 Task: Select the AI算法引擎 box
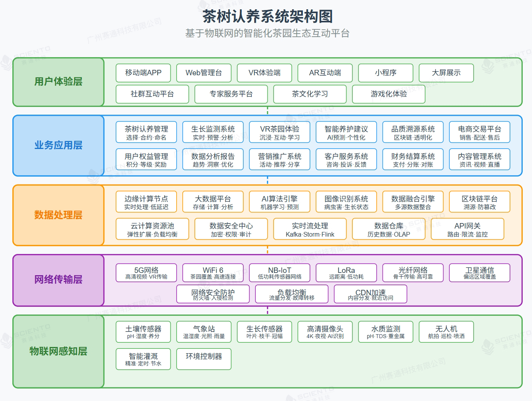coord(280,202)
